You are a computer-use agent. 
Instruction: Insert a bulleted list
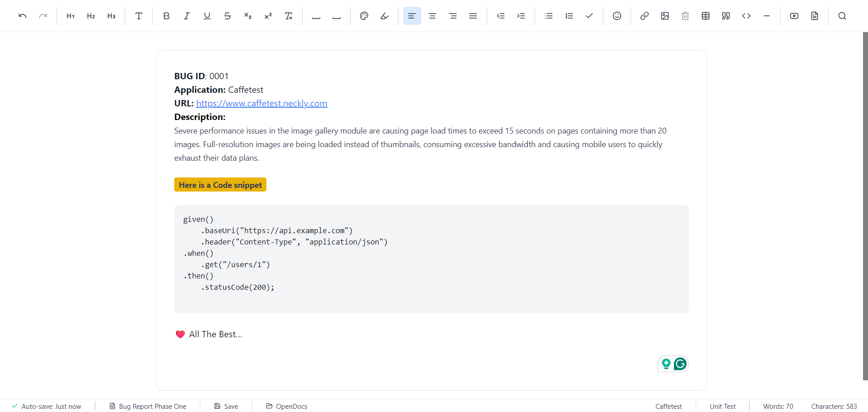(549, 16)
